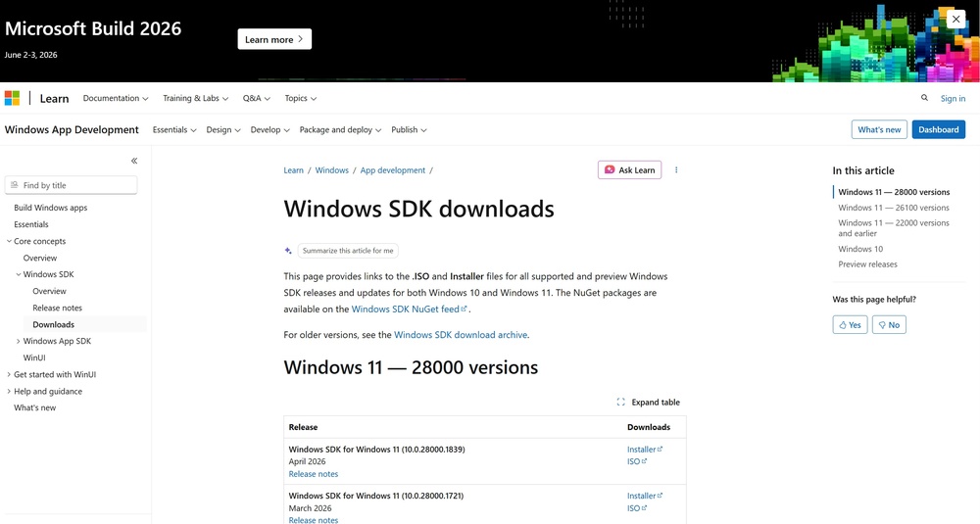Click the Microsoft logo icon
This screenshot has height=524, width=980.
tap(12, 98)
